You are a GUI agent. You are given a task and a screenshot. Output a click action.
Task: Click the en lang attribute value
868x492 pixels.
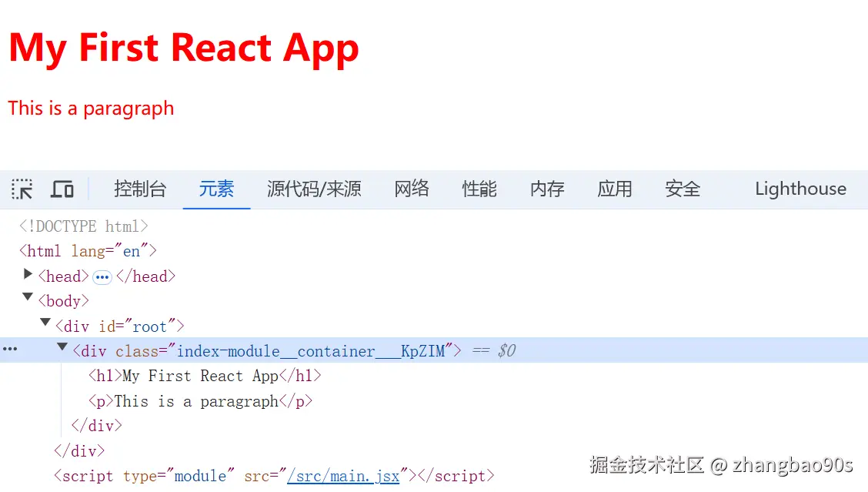tap(132, 252)
